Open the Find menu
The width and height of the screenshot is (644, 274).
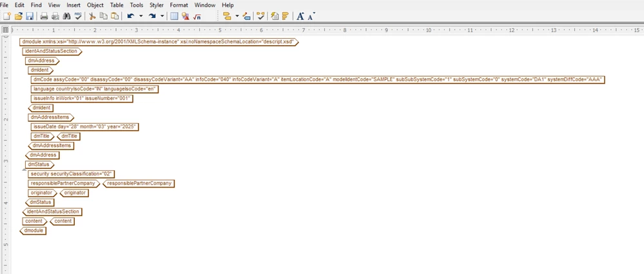pyautogui.click(x=36, y=5)
